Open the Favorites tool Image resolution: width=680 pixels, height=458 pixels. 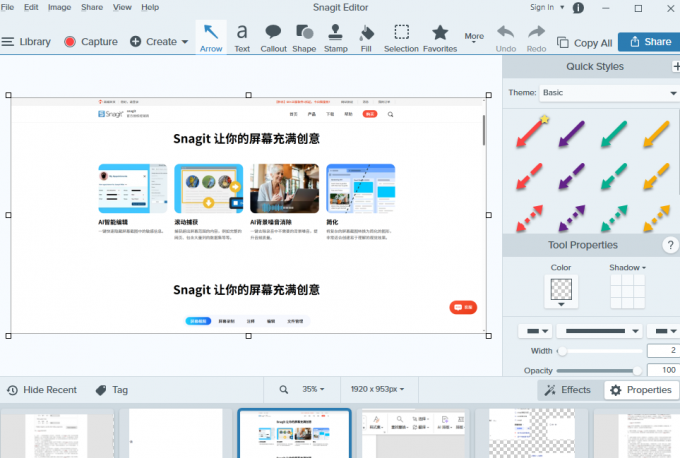click(x=440, y=38)
